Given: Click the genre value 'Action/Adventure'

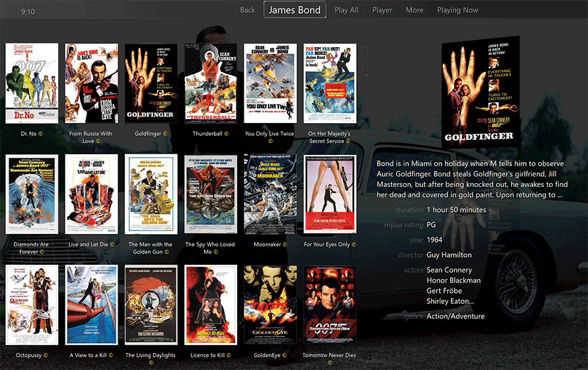Looking at the screenshot, I should [455, 316].
